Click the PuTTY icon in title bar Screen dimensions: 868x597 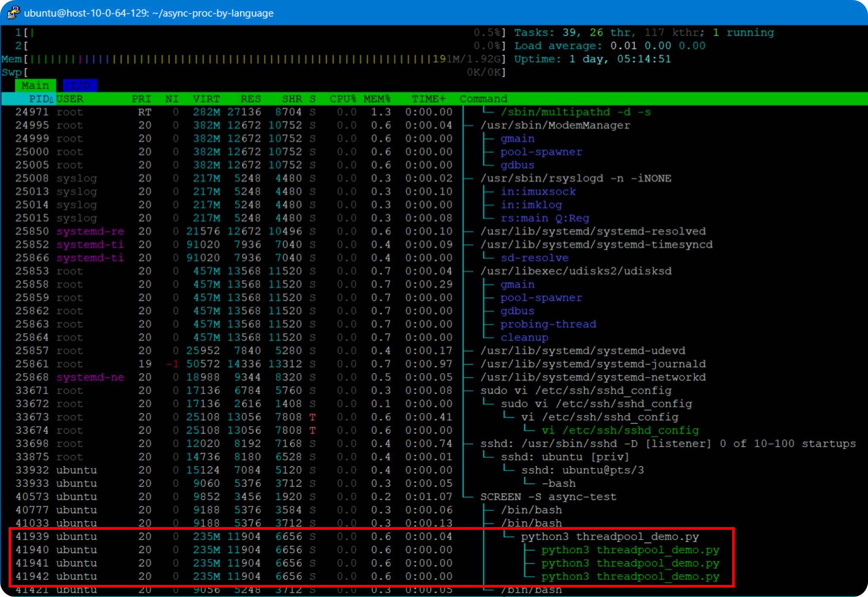[13, 13]
